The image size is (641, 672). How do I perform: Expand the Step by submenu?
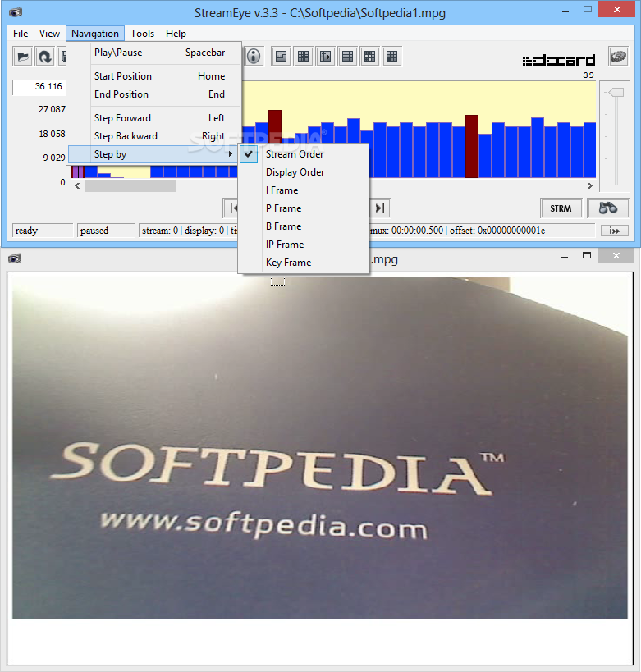coord(153,154)
